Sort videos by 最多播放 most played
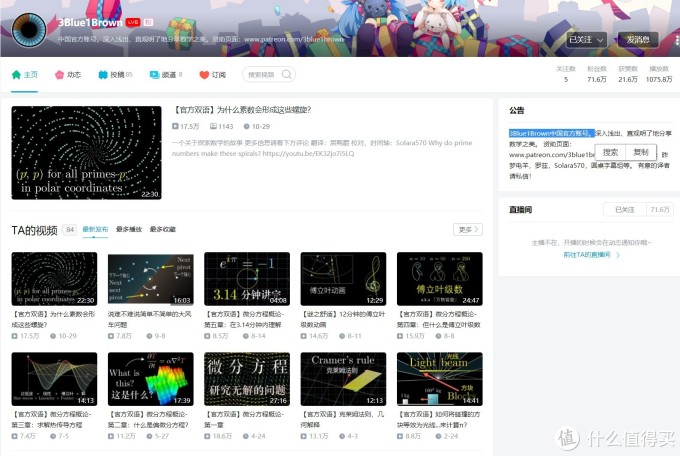680x456 pixels. click(129, 229)
